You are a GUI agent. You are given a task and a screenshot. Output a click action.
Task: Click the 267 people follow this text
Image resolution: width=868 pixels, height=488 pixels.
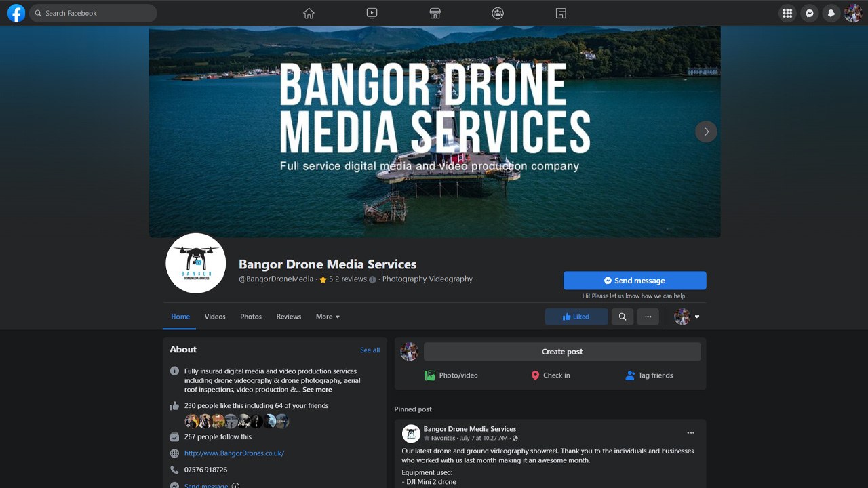pyautogui.click(x=218, y=437)
